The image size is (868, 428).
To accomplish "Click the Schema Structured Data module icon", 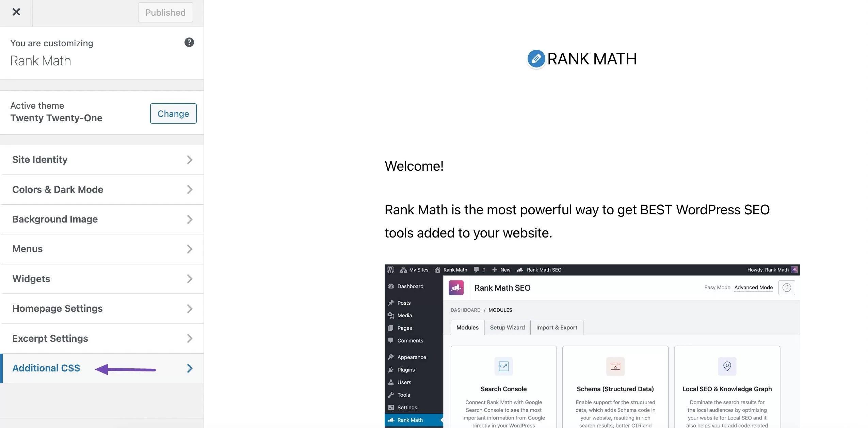I will (615, 366).
